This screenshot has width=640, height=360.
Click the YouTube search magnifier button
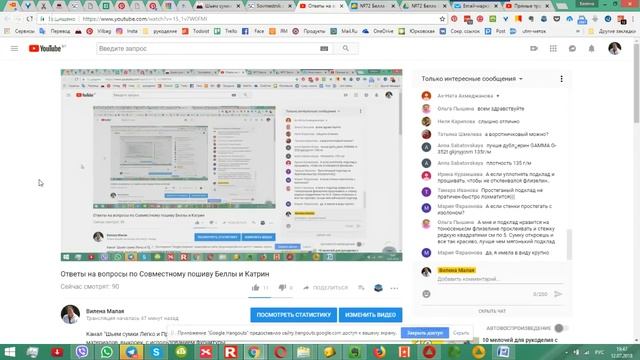point(346,49)
